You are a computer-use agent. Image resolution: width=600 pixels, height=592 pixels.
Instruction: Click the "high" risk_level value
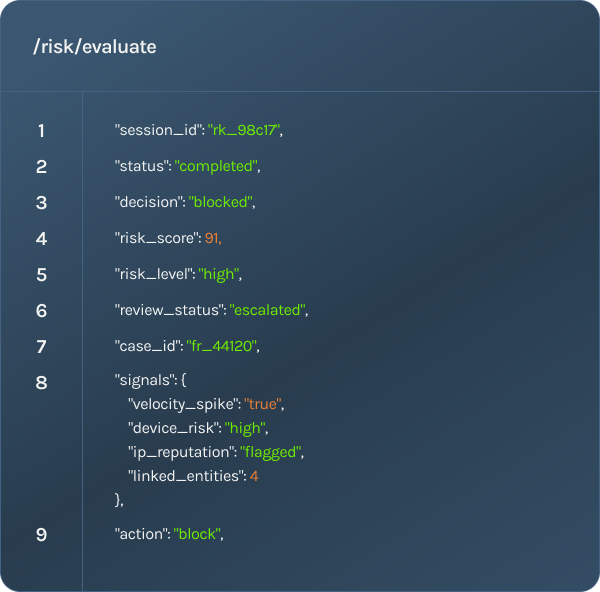point(218,274)
